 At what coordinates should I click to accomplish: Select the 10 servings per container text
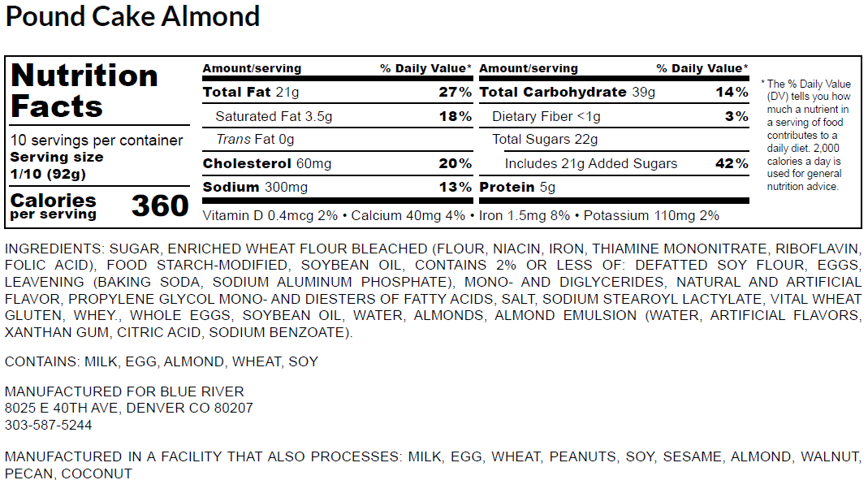pos(97,141)
